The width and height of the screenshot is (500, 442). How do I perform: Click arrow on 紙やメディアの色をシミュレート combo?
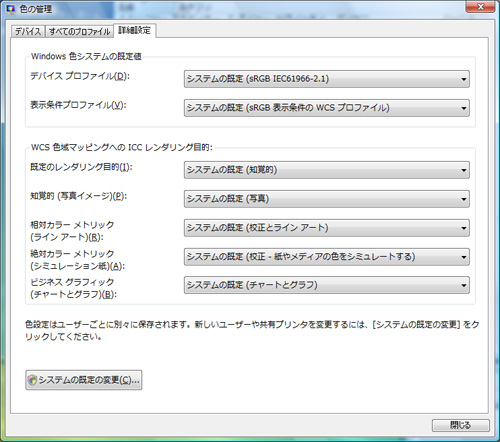tap(464, 257)
